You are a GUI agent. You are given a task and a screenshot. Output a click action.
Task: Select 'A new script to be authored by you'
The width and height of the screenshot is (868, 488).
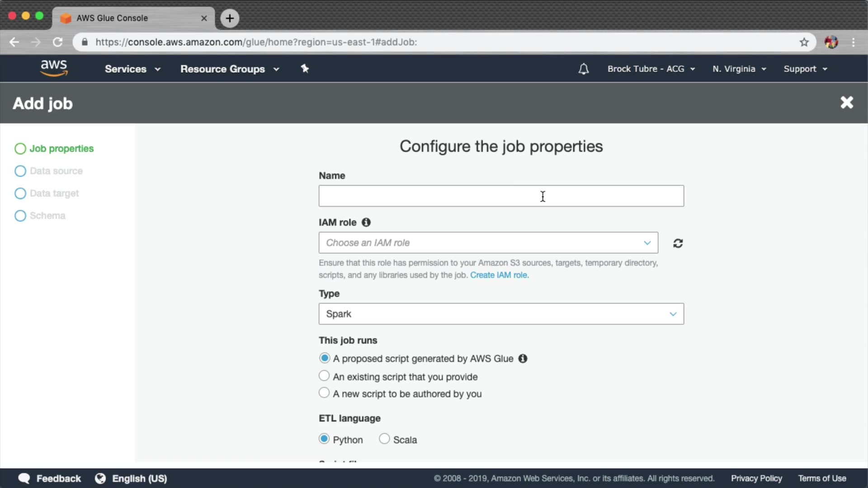(324, 393)
